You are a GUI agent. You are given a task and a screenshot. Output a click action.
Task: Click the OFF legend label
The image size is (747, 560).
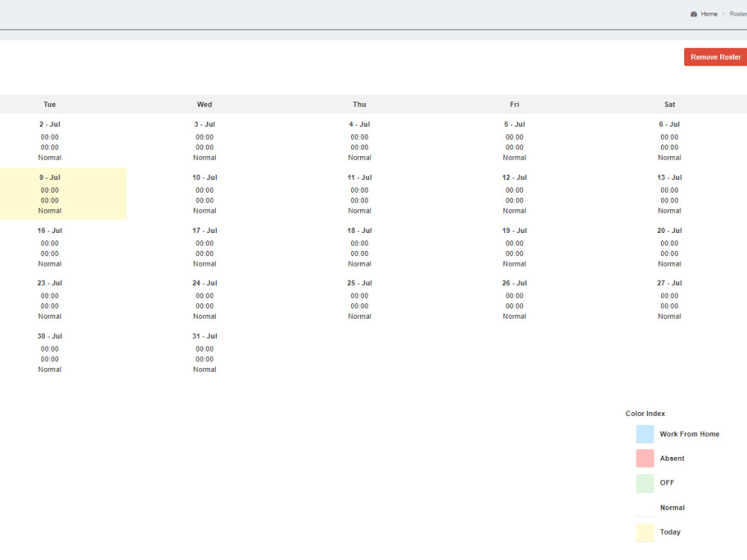667,483
